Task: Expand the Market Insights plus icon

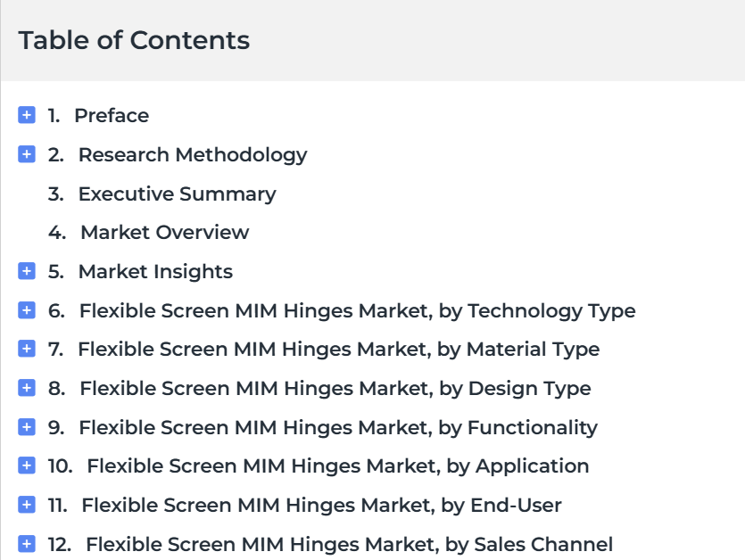Action: (x=27, y=271)
